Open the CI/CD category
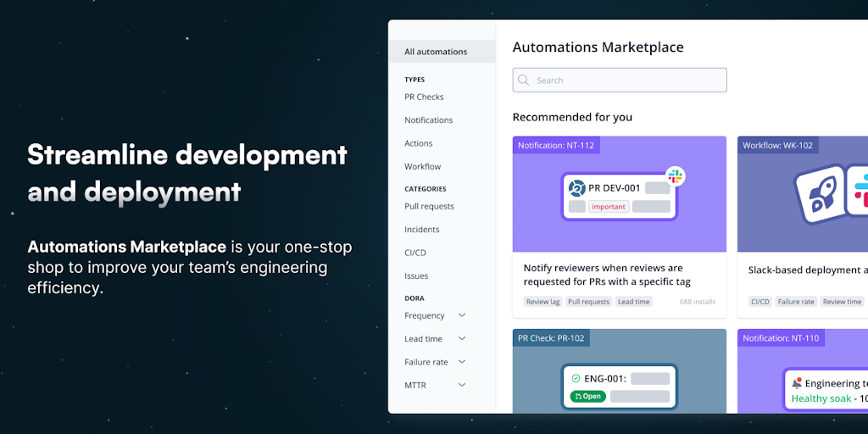Screen dimensions: 868x434 [x=415, y=253]
